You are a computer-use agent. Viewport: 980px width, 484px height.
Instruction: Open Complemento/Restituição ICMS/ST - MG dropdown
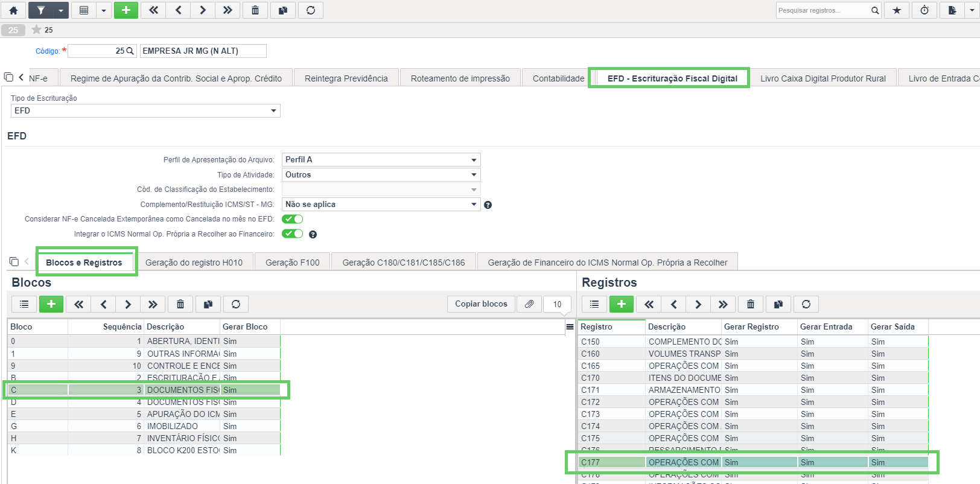point(381,205)
